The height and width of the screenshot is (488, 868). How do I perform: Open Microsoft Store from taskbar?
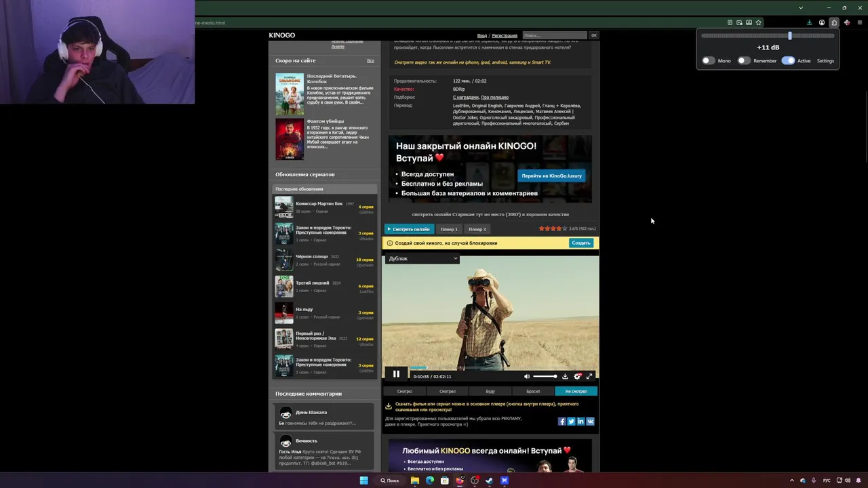coord(445,481)
